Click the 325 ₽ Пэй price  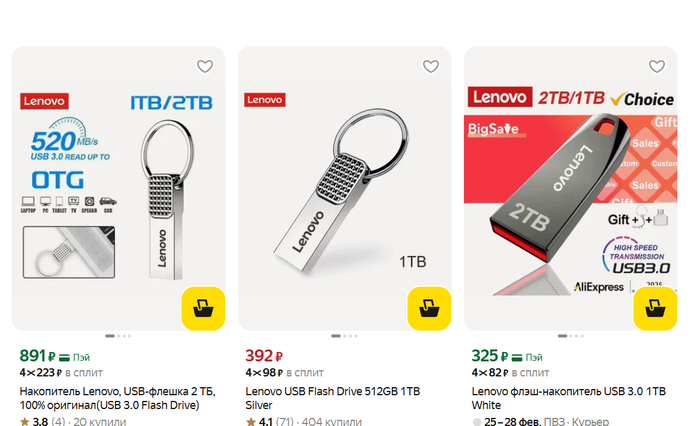507,356
